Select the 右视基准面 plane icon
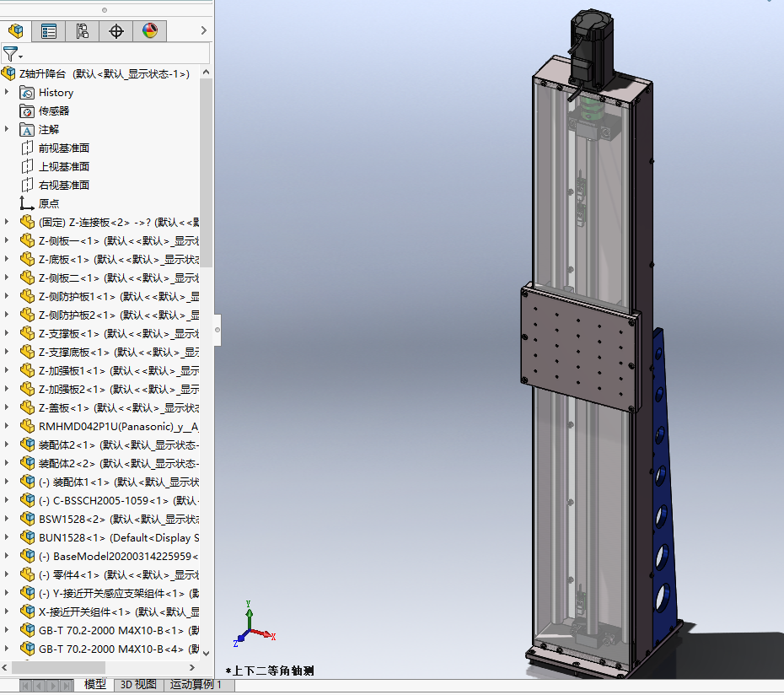The height and width of the screenshot is (695, 784). tap(26, 185)
